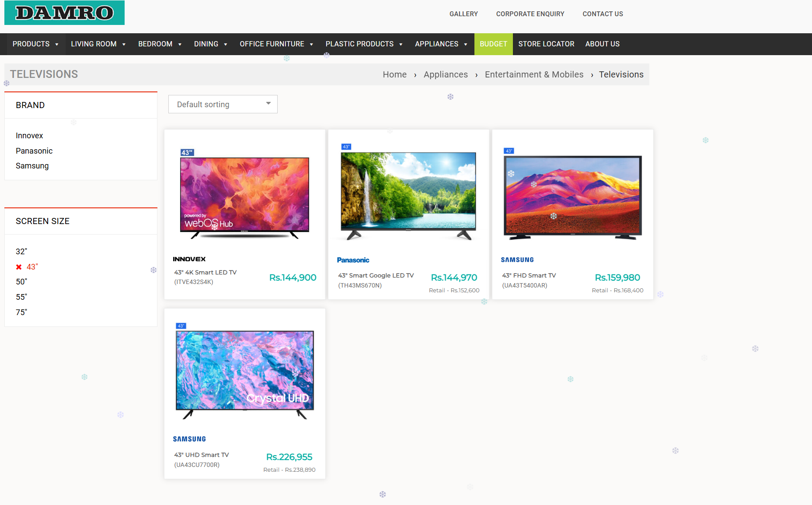The width and height of the screenshot is (812, 505).
Task: Open the Innovex 43" webOS TV image
Action: [245, 194]
